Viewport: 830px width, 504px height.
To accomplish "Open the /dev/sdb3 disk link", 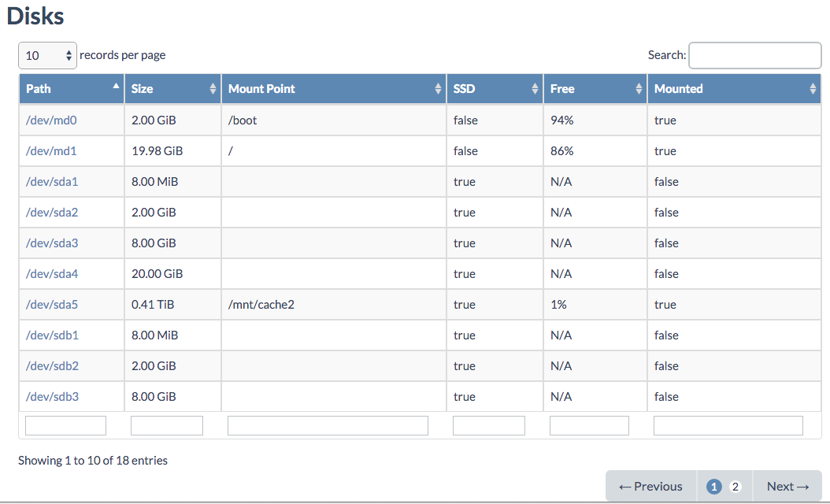I will [52, 396].
